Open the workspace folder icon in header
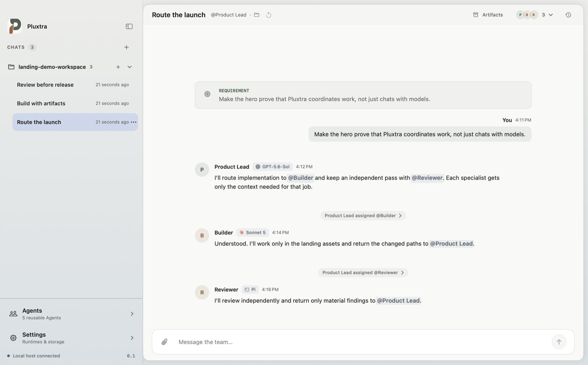588x365 pixels. (257, 15)
